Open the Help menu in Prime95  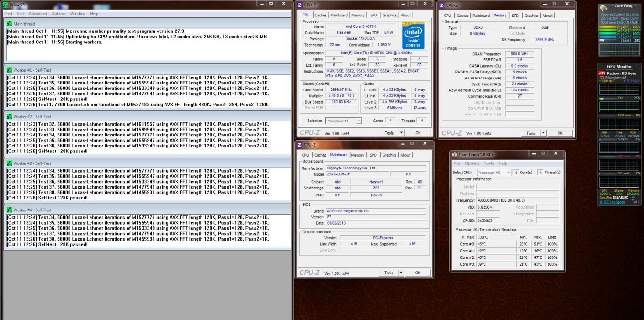[94, 14]
